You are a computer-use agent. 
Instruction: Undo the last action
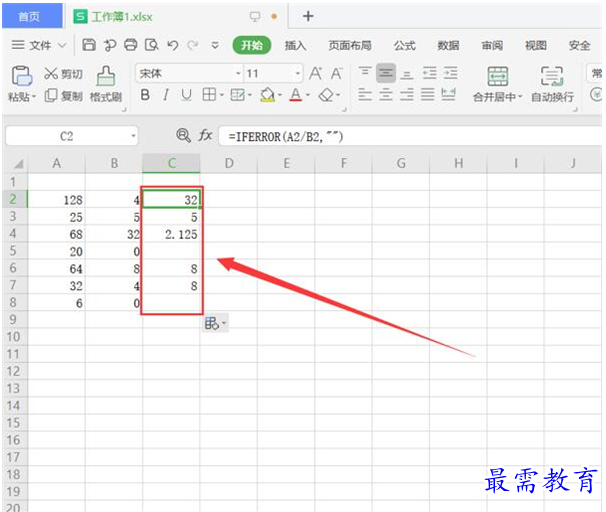click(x=172, y=45)
